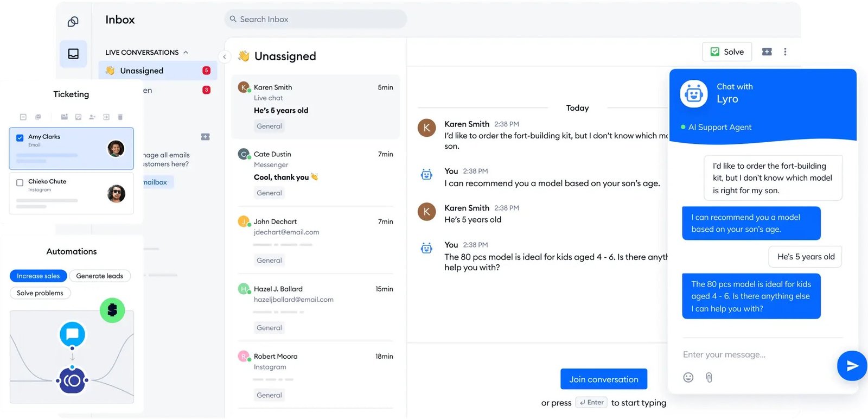Collapse the Live Conversations section
Viewport: 868px width, 419px height.
[186, 52]
